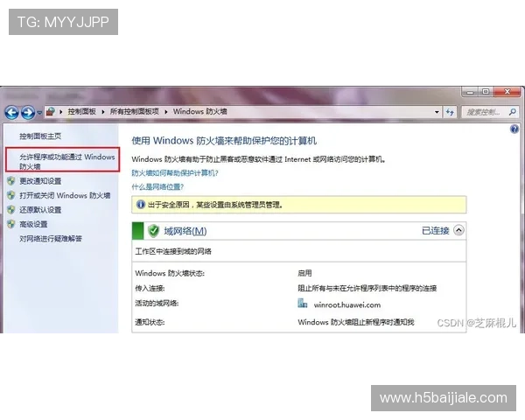Select 控制面板 breadcrumb in address bar

pyautogui.click(x=81, y=111)
